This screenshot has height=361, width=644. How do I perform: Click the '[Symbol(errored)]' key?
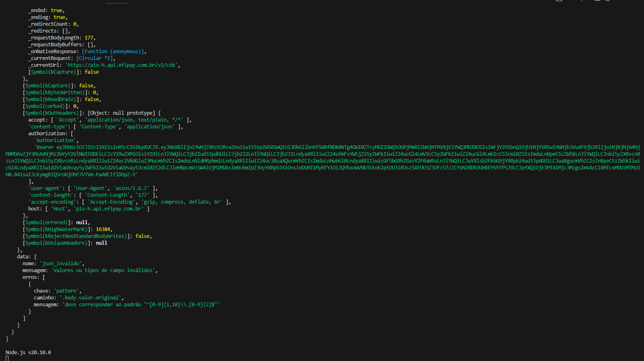click(x=46, y=223)
